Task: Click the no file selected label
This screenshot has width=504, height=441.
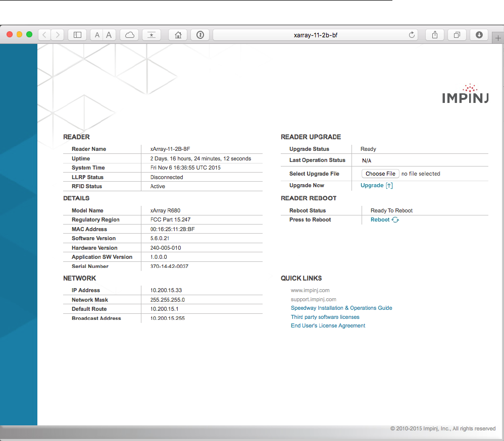Action: 421,174
